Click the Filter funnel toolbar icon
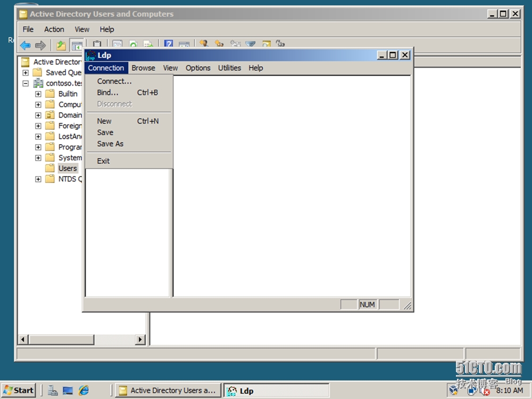The height and width of the screenshot is (399, 532). (251, 44)
